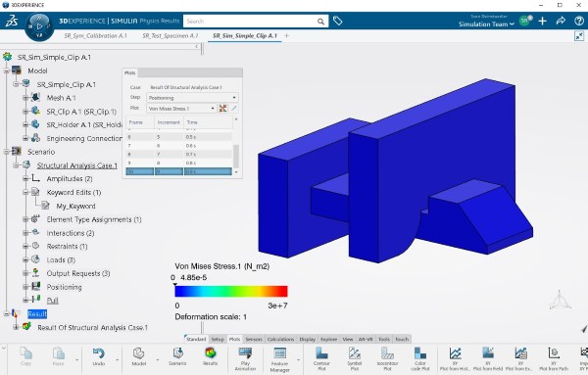Toggle the plot reset icon beside Von Mises dropdown

[x=223, y=109]
